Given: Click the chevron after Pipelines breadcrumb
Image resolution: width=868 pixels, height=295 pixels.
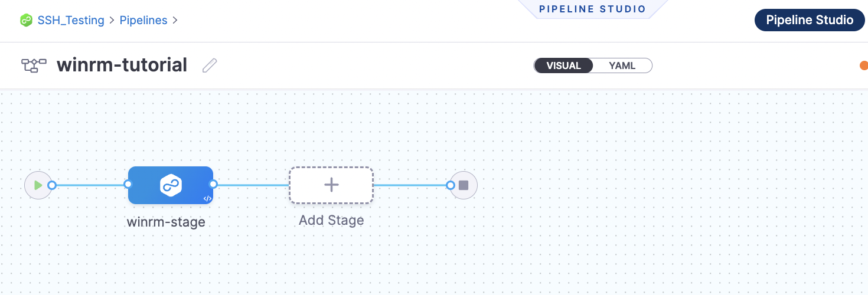Looking at the screenshot, I should pyautogui.click(x=175, y=20).
